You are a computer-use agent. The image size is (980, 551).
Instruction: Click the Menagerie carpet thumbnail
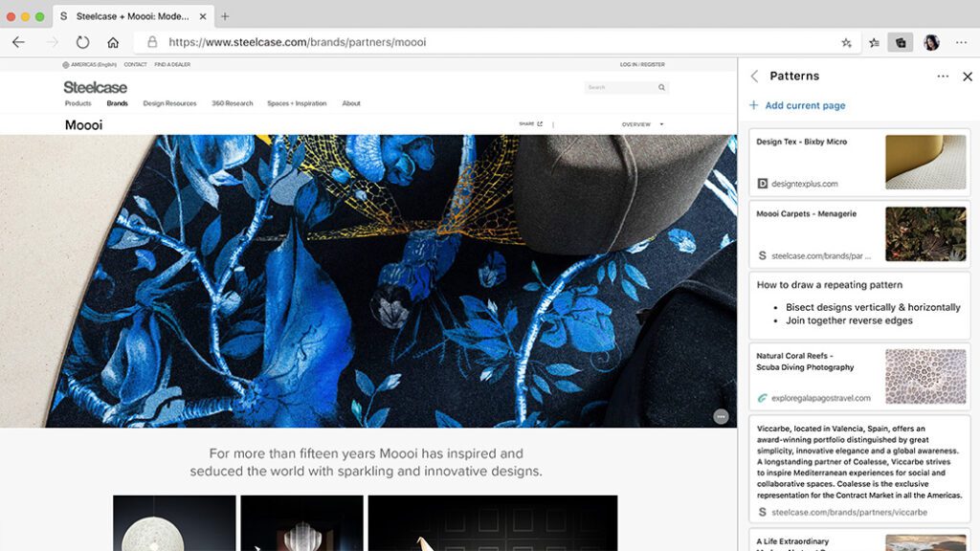(925, 233)
